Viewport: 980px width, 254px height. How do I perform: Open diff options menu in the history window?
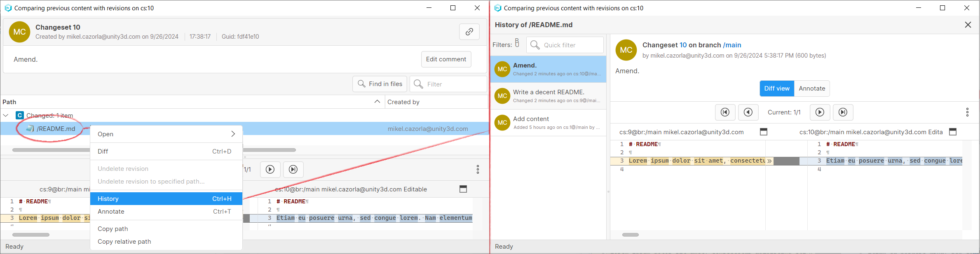(967, 112)
